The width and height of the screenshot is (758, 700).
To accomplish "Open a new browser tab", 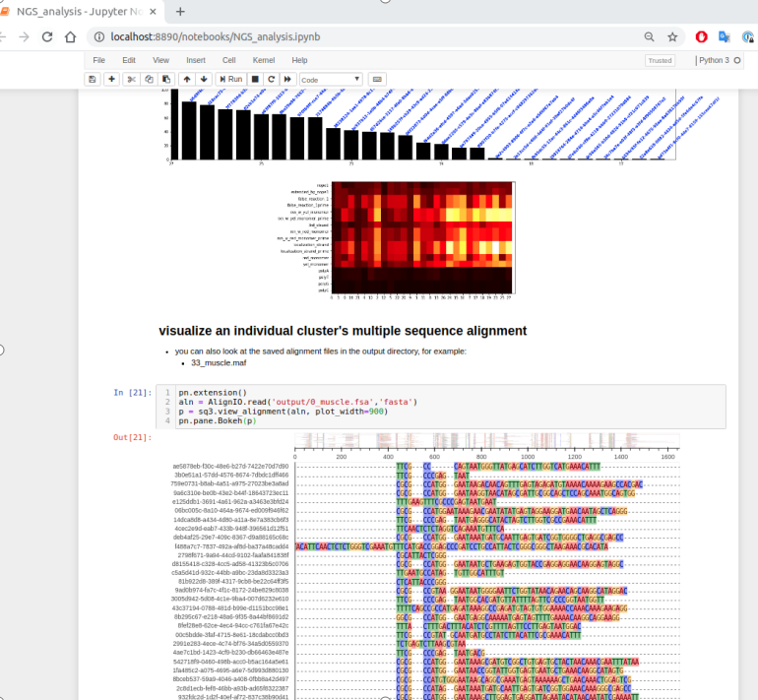I will click(179, 12).
